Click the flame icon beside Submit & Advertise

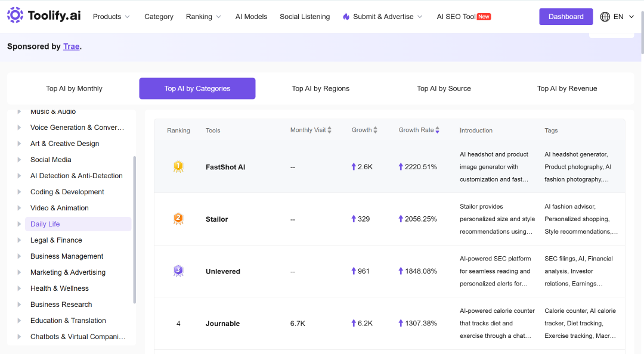[346, 17]
